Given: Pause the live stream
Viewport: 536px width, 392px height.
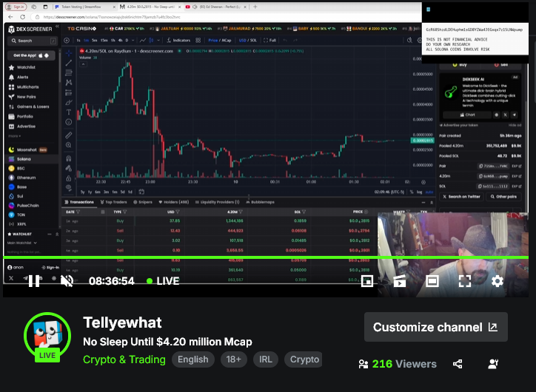Looking at the screenshot, I should (34, 281).
